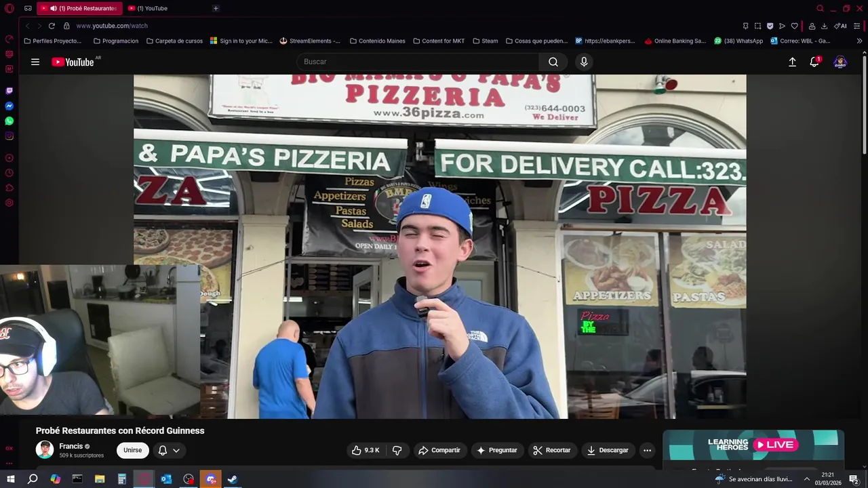
Task: Expand hidden system tray icons
Action: point(806,479)
